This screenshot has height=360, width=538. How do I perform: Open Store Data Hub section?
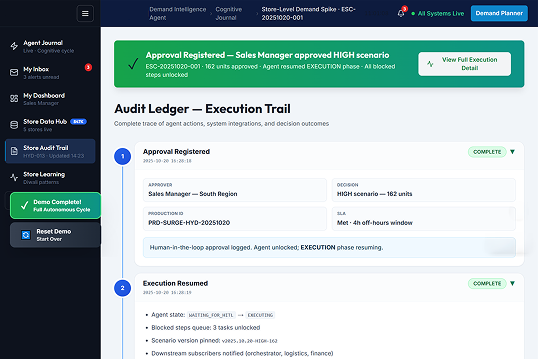click(x=50, y=125)
